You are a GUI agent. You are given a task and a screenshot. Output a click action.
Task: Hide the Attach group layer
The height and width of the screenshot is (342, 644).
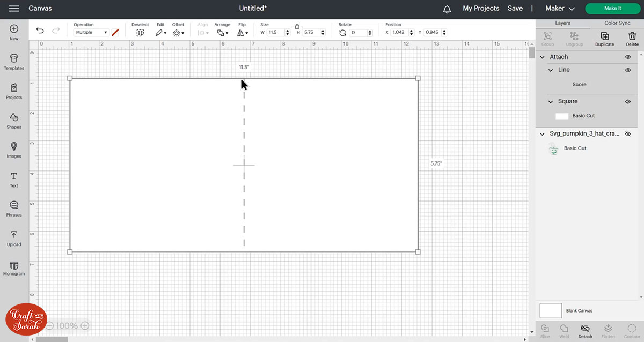tap(627, 57)
